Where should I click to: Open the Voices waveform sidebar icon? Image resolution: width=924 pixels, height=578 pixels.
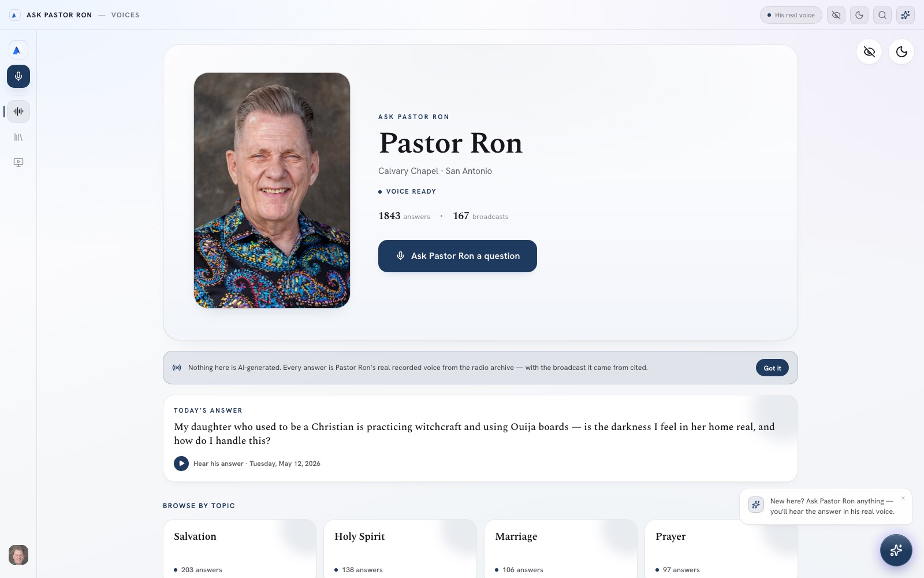pos(18,112)
